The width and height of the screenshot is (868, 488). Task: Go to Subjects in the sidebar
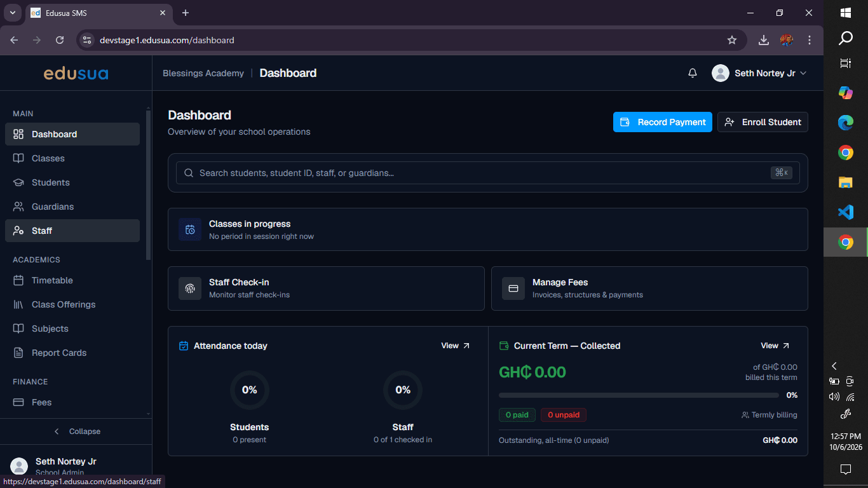tap(72, 329)
